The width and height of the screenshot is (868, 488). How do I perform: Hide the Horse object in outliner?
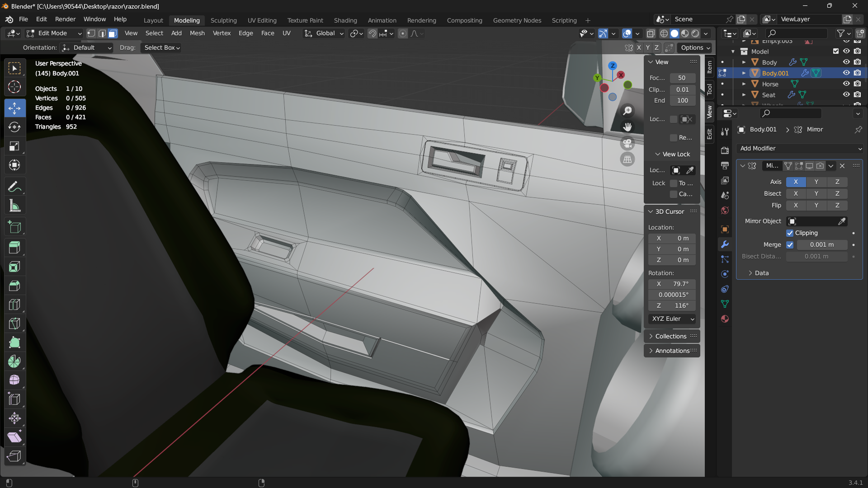click(x=846, y=84)
